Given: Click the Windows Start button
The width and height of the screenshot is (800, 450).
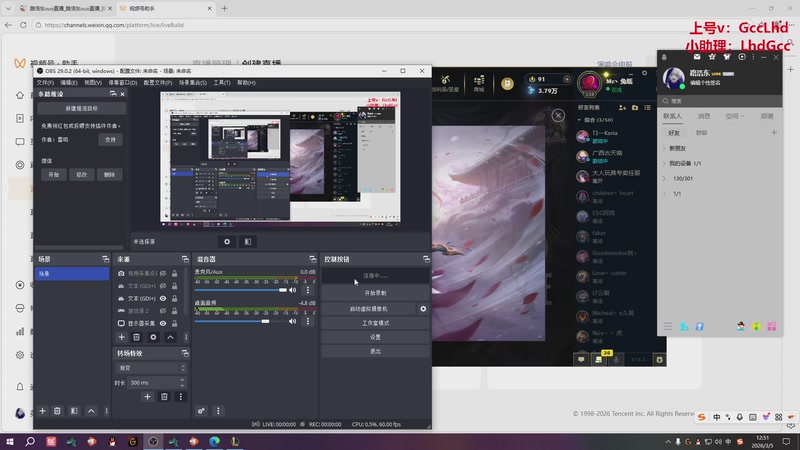Looking at the screenshot, I should click(x=10, y=441).
